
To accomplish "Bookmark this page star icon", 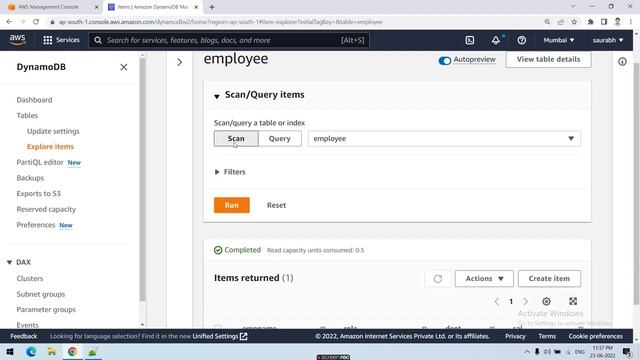I will (574, 22).
